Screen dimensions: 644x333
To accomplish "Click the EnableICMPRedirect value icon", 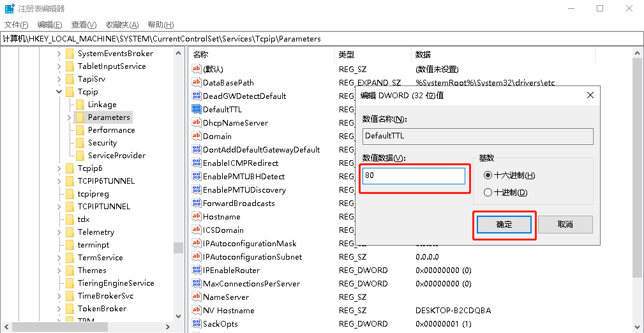I will [197, 163].
